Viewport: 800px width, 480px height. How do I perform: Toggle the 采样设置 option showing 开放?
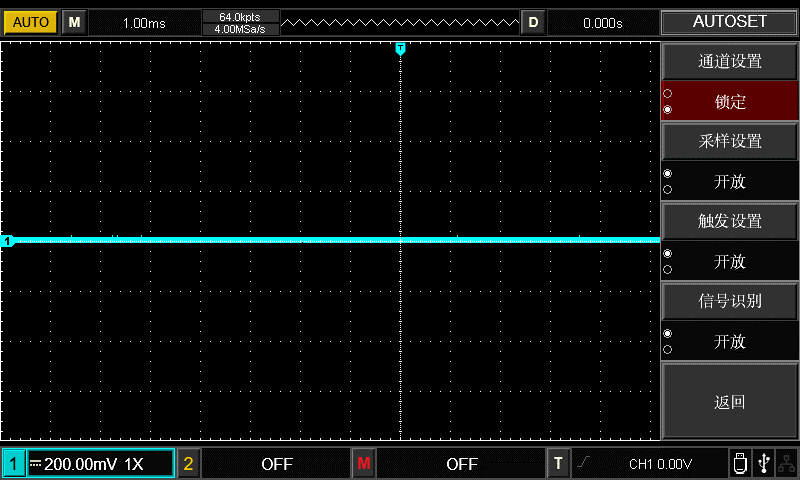(x=730, y=181)
